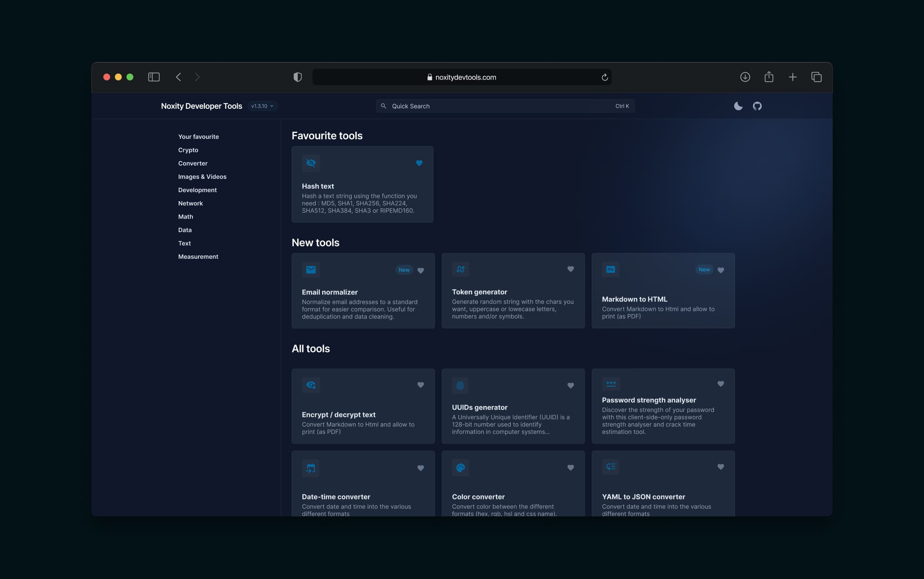Click the Noxity Developer Tools title

pyautogui.click(x=201, y=106)
